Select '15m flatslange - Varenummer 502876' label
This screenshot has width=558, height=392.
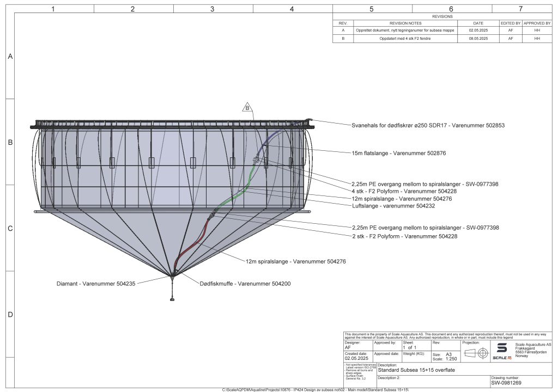click(398, 154)
